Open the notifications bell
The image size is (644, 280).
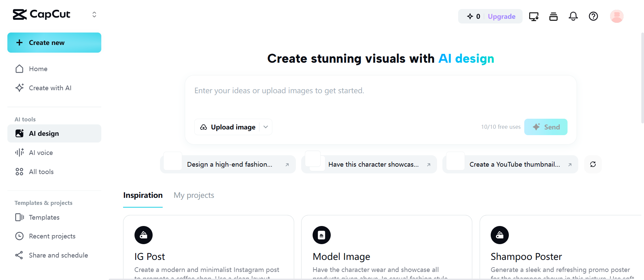click(573, 16)
